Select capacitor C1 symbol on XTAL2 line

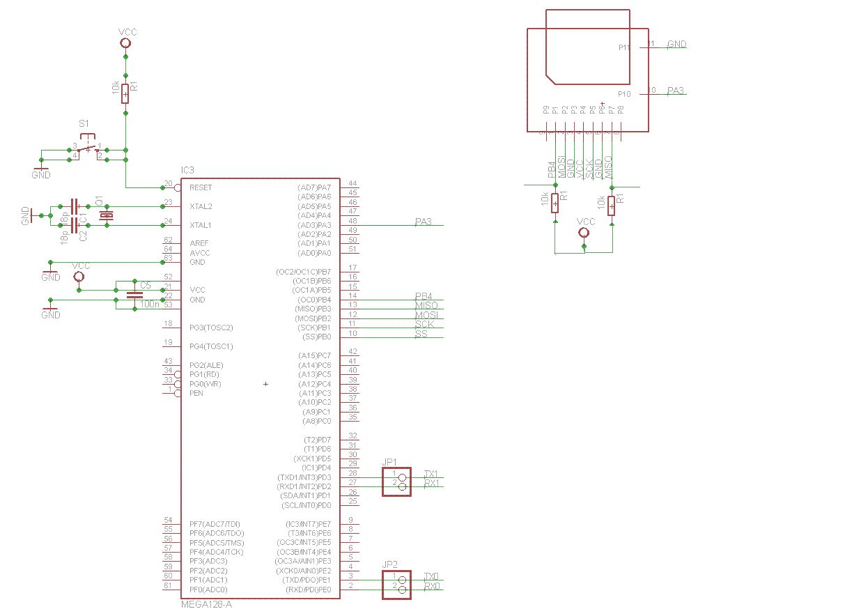tap(75, 206)
